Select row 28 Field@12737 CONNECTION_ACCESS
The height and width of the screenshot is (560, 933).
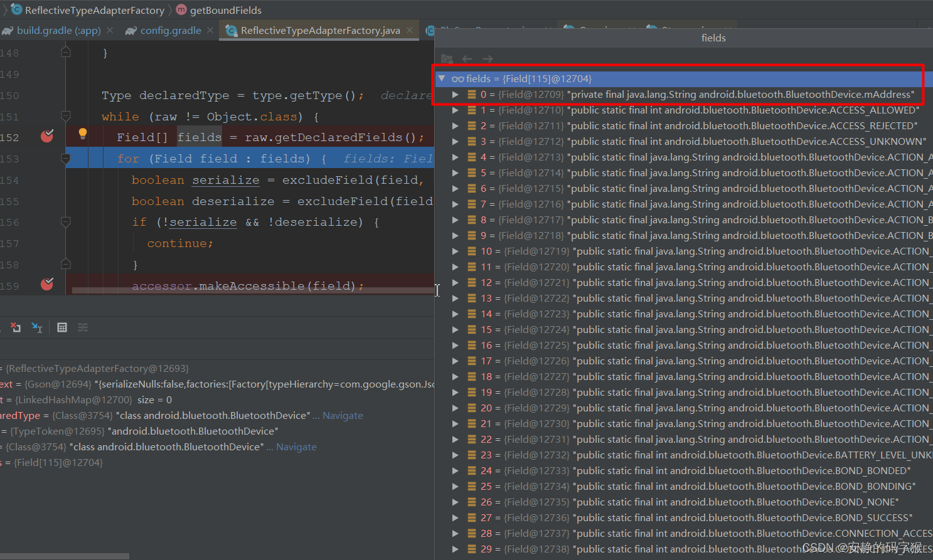(x=684, y=533)
